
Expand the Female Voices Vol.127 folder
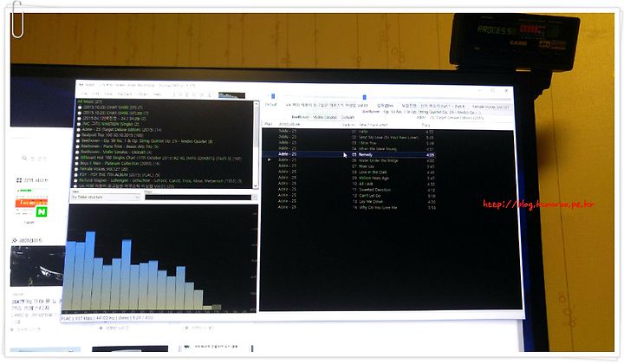click(76, 169)
